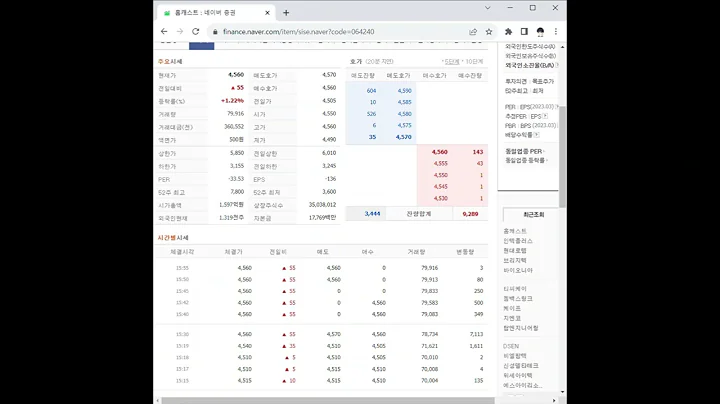720x404 pixels.
Task: Click the 15:19 row time cell
Action: tap(182, 346)
